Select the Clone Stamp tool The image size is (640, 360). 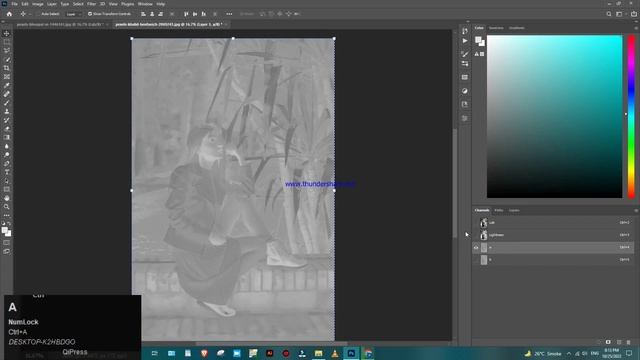(7, 111)
